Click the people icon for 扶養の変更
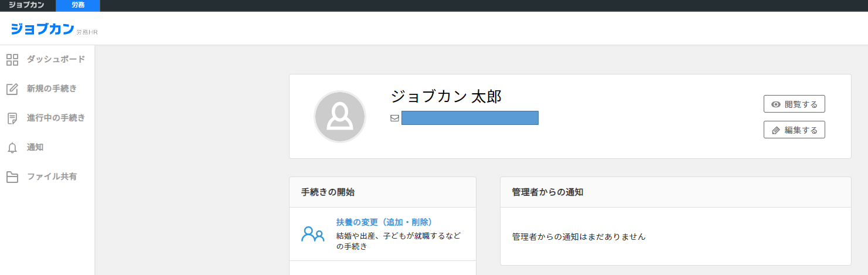868x275 pixels. click(x=312, y=235)
